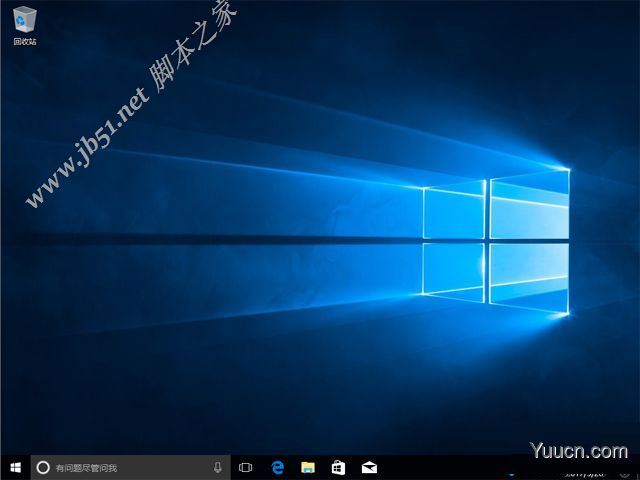
Task: Launch Microsoft Edge from the taskbar
Action: 278,467
